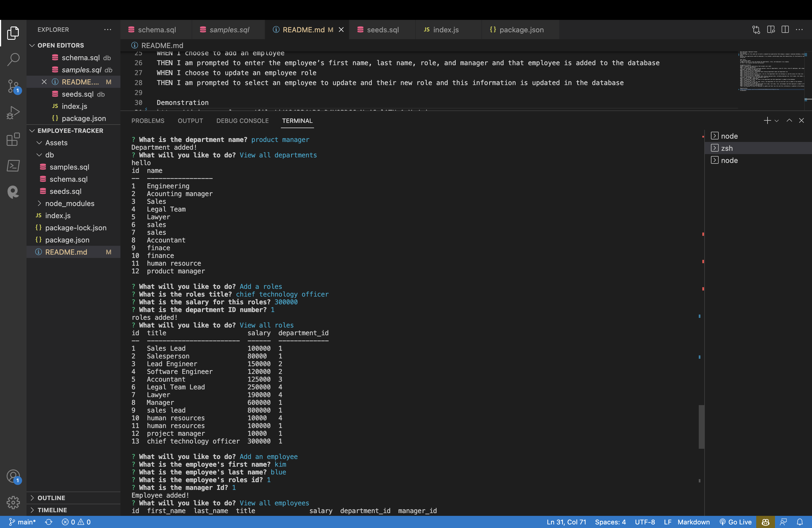Screen dimensions: 812x528
Task: Open samples.sql in db folder
Action: (x=74, y=167)
